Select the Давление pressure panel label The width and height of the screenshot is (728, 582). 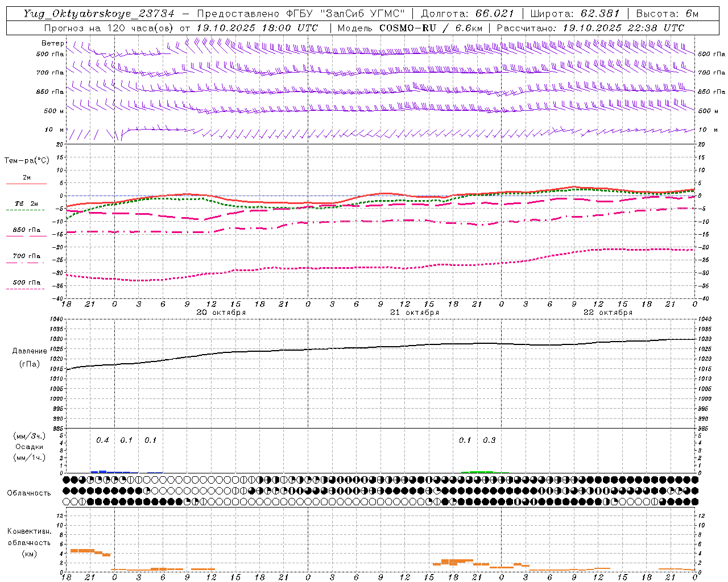tap(28, 351)
